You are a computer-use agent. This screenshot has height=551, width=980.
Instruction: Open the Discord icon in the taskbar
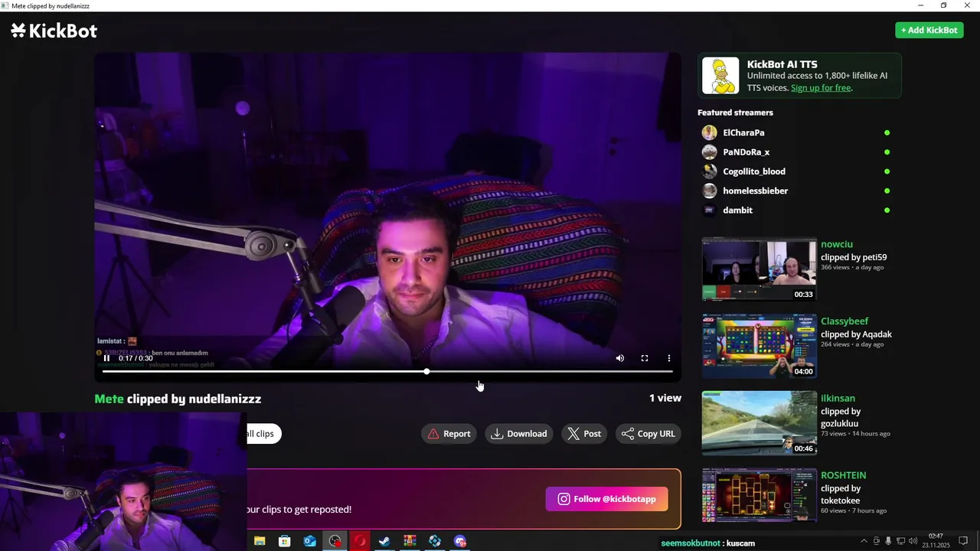(x=460, y=541)
